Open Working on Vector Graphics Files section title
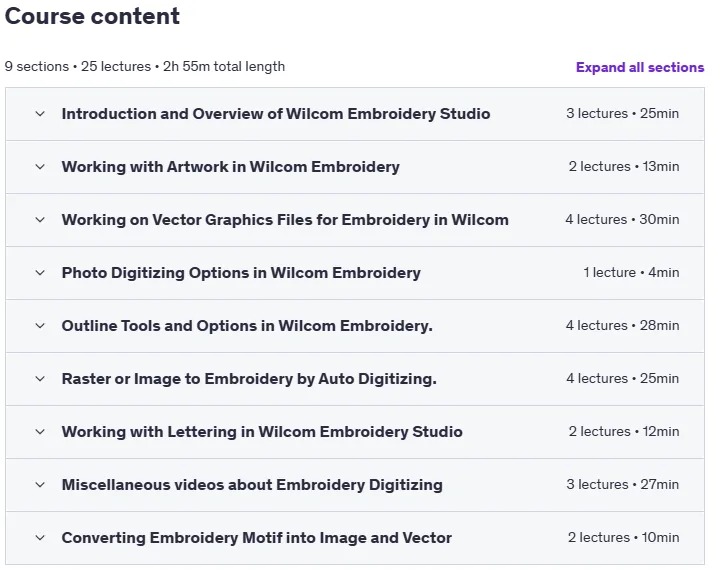713x569 pixels. (285, 220)
